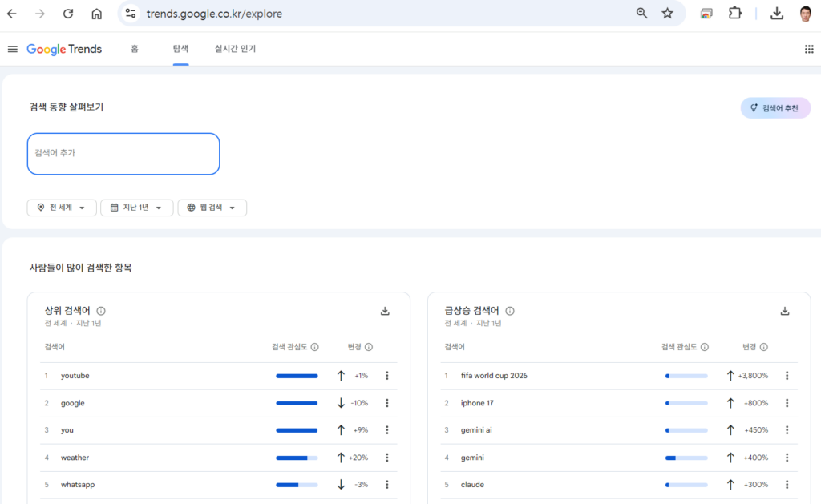
Task: Open more options for claude row
Action: click(x=787, y=485)
